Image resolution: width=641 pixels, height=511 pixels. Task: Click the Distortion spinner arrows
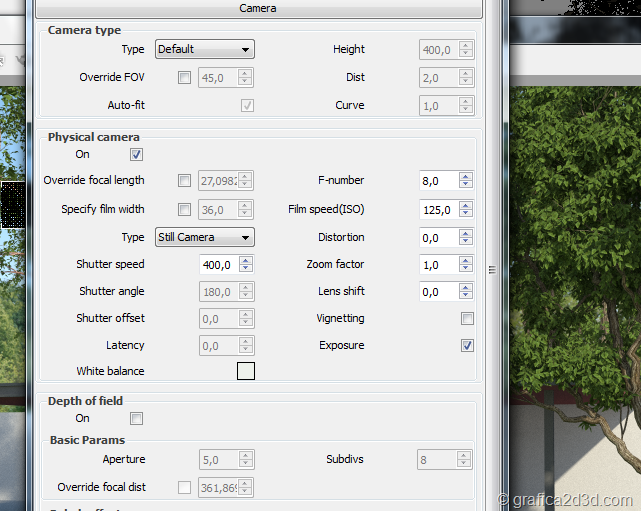click(x=466, y=238)
